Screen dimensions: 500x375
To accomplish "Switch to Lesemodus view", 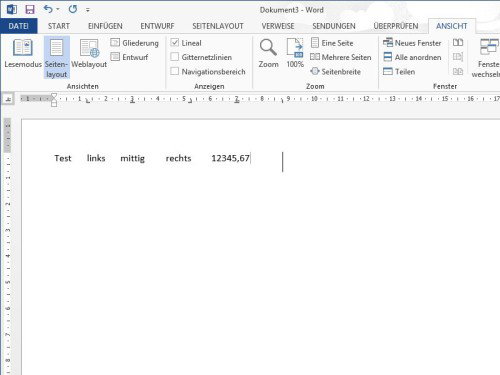I will click(x=23, y=53).
